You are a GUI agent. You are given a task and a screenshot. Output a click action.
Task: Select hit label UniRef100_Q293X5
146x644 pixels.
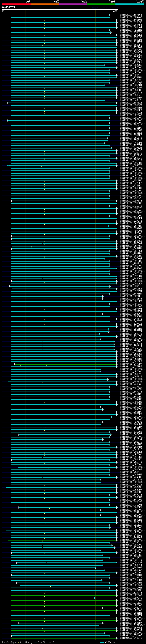click(131, 387)
